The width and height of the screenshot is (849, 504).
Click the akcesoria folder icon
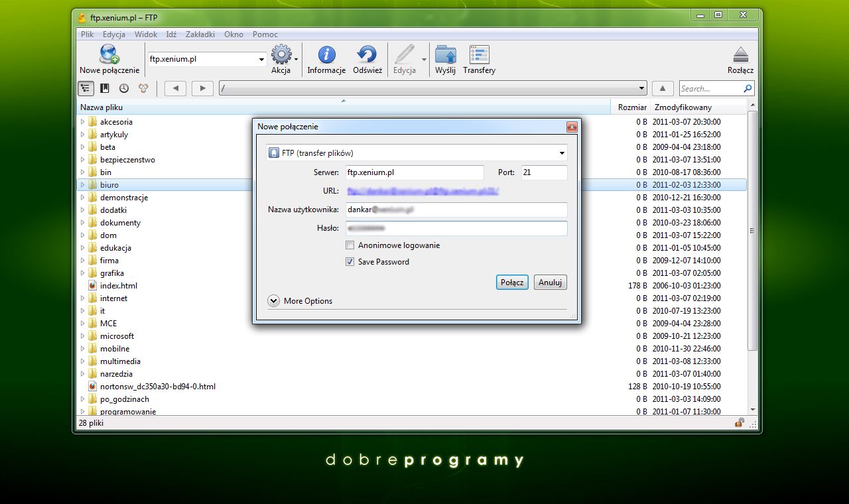pos(92,122)
